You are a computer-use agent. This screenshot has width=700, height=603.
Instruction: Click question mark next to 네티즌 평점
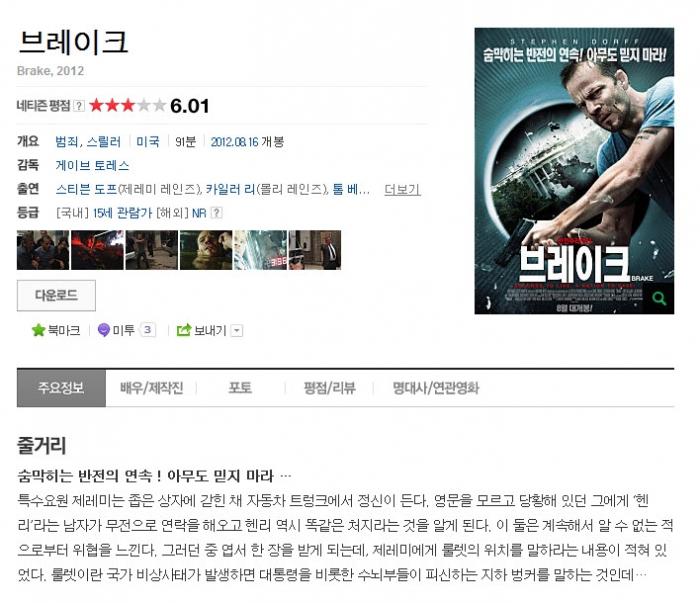(79, 106)
